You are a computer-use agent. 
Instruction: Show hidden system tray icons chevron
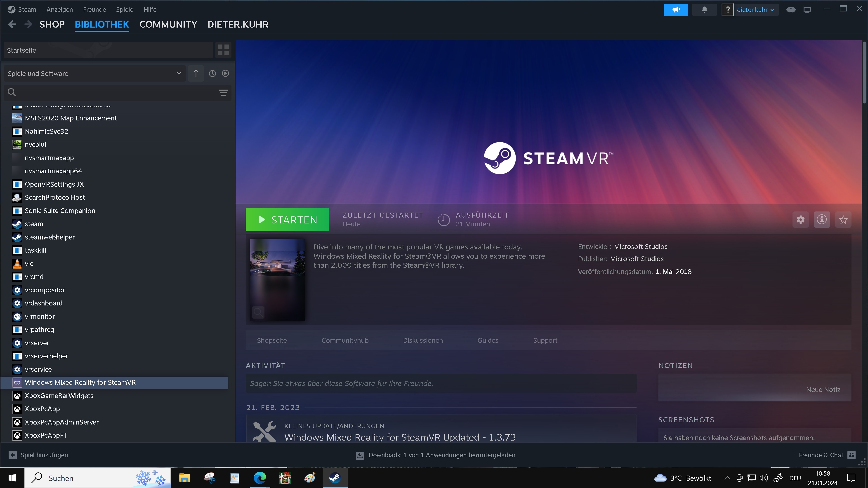pyautogui.click(x=727, y=478)
